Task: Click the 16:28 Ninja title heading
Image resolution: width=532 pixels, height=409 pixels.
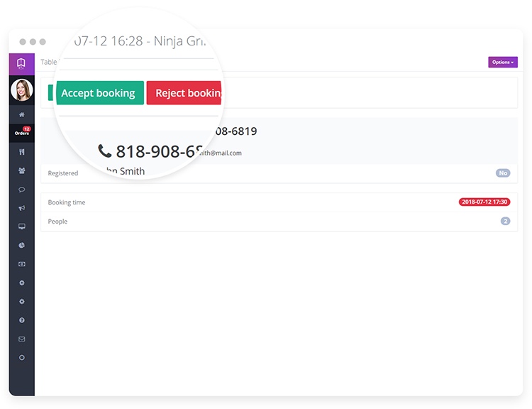Action: coord(140,40)
